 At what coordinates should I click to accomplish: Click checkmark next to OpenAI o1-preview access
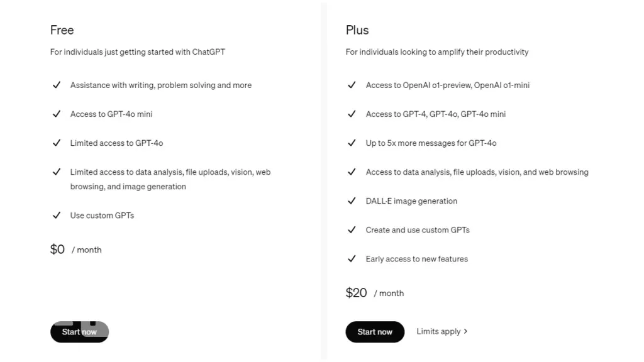(352, 85)
